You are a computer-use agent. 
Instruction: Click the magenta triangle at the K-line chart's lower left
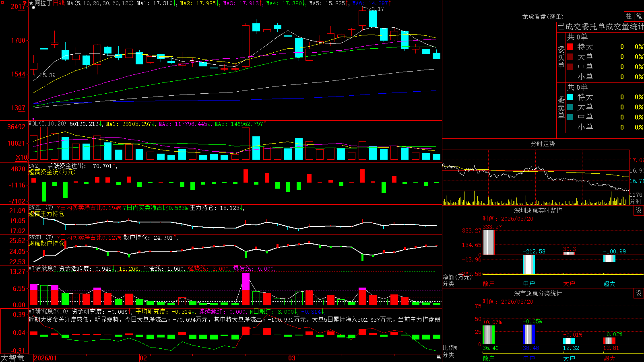(33, 119)
